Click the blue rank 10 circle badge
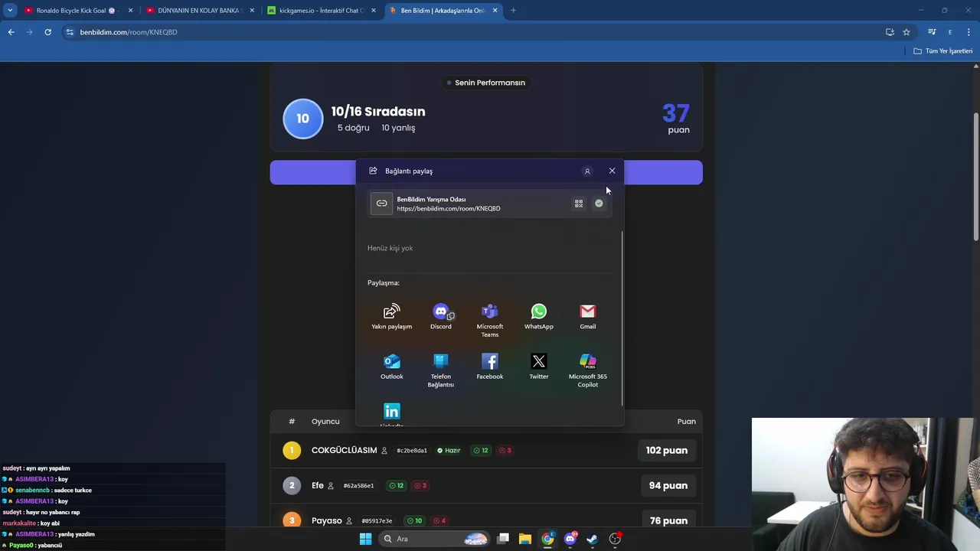Viewport: 980px width, 551px height. coord(302,119)
